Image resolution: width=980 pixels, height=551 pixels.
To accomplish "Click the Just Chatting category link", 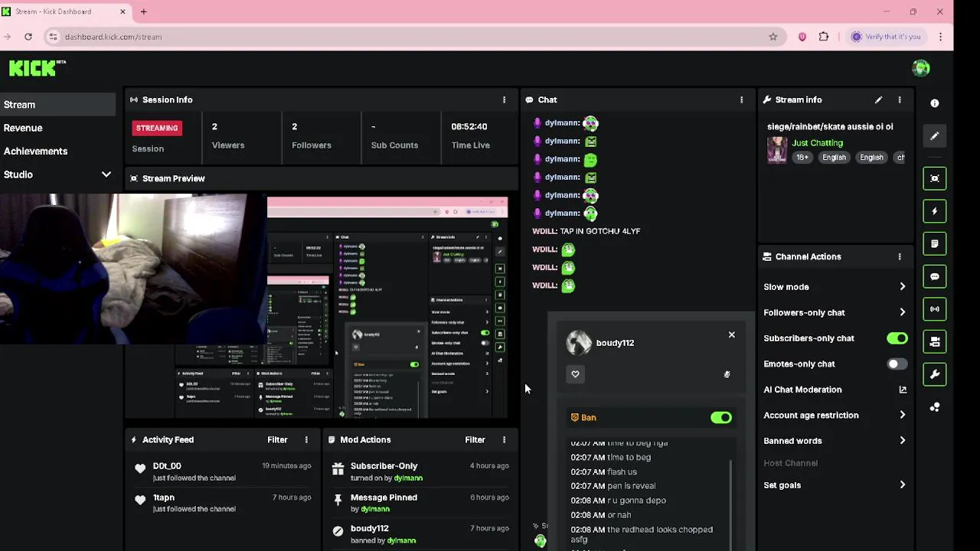I will (817, 142).
